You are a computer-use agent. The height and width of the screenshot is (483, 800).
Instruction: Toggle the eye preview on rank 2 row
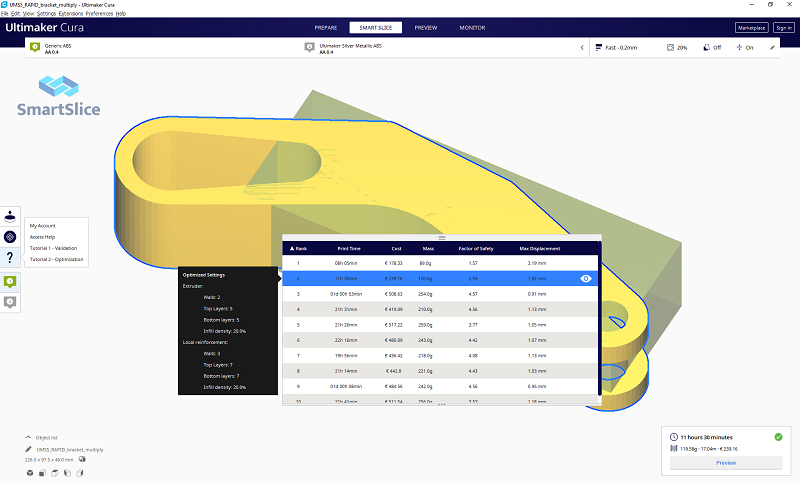point(586,278)
